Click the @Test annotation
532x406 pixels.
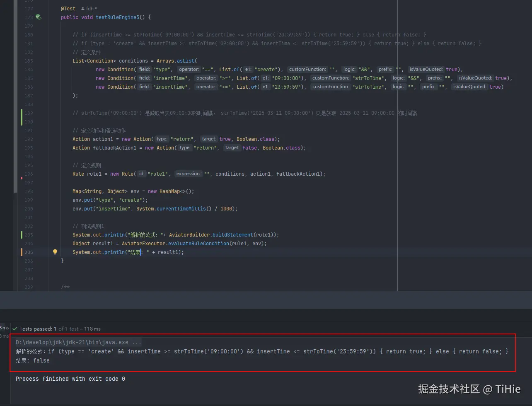[68, 8]
